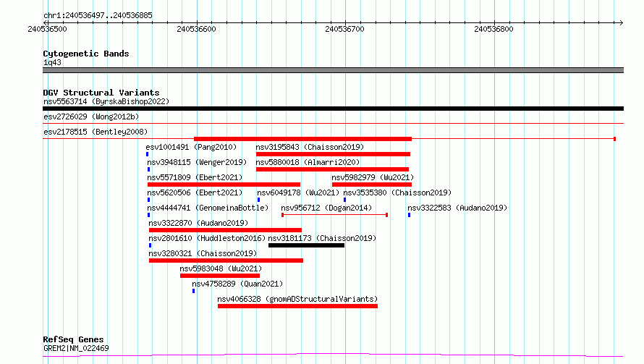The width and height of the screenshot is (644, 364).
Task: Click the DGV Structural Variants track title
Action: tap(101, 93)
